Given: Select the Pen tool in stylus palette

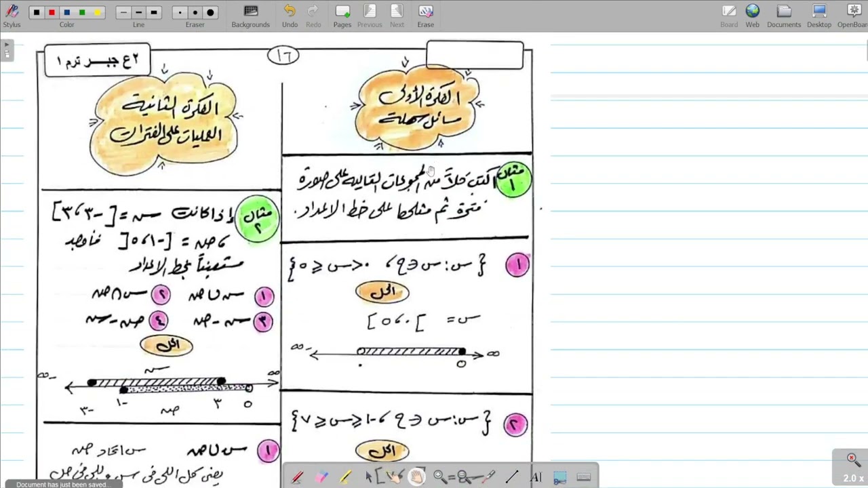Looking at the screenshot, I should 297,477.
